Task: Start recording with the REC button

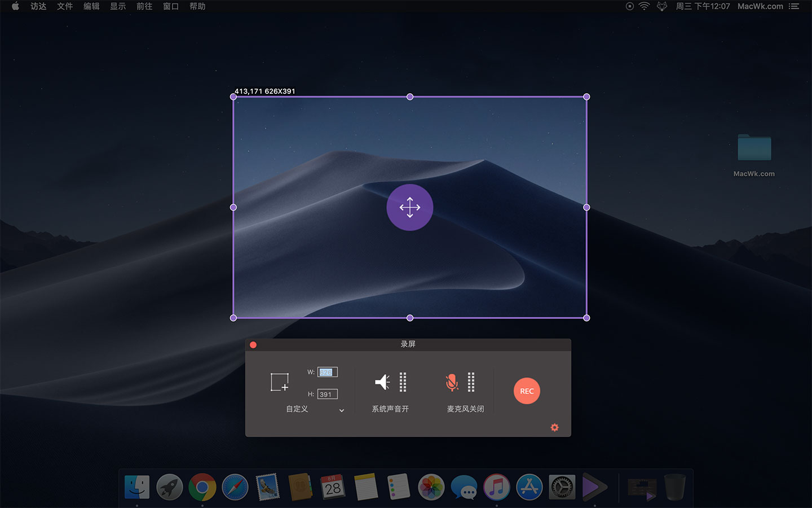Action: [527, 391]
